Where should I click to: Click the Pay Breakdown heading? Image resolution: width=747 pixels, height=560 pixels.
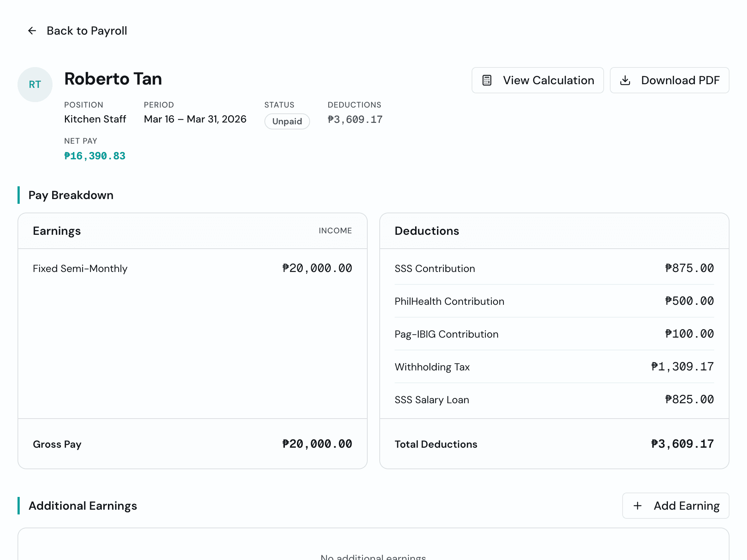71,195
